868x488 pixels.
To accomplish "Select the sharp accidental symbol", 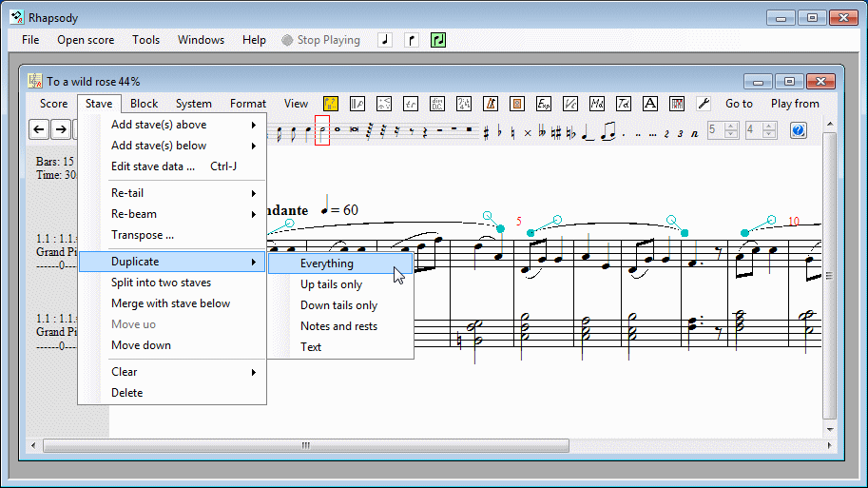I will (485, 131).
